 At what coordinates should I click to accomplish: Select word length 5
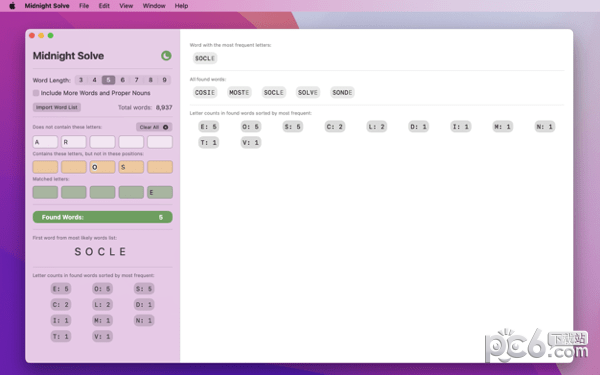point(108,80)
